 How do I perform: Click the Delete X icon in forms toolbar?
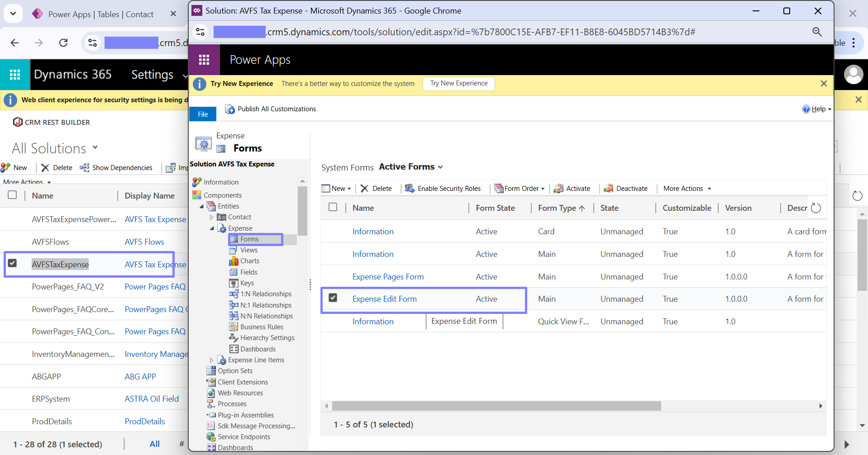pyautogui.click(x=364, y=189)
